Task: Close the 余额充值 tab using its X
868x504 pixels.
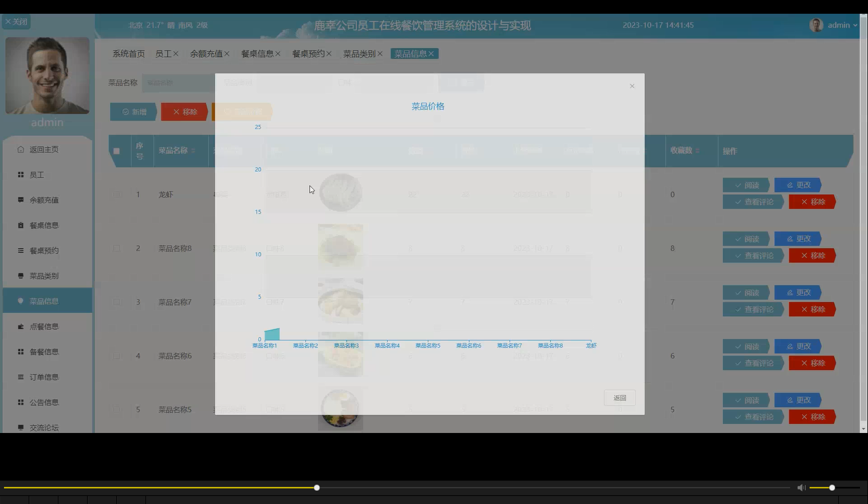Action: 227,54
